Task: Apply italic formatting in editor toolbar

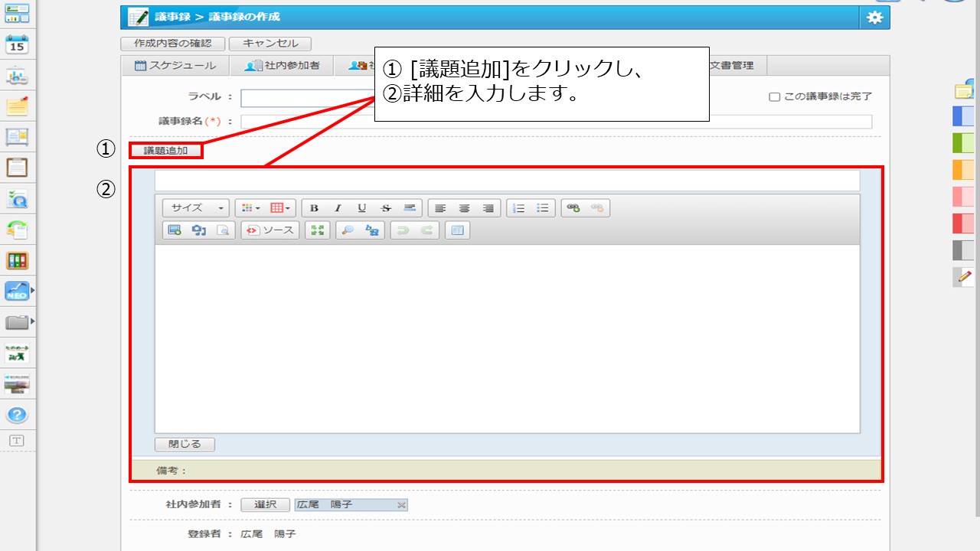Action: point(338,208)
